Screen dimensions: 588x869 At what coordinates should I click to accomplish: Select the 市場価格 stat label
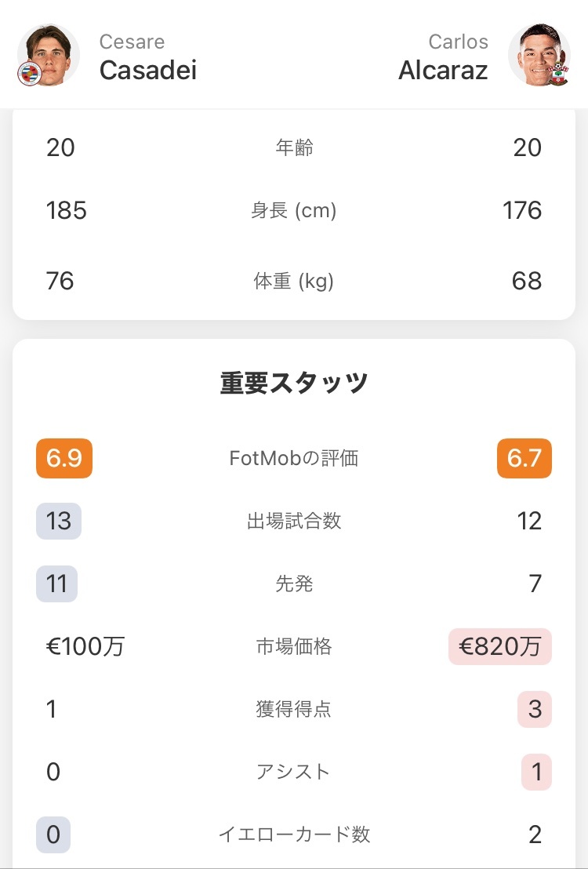pyautogui.click(x=294, y=646)
